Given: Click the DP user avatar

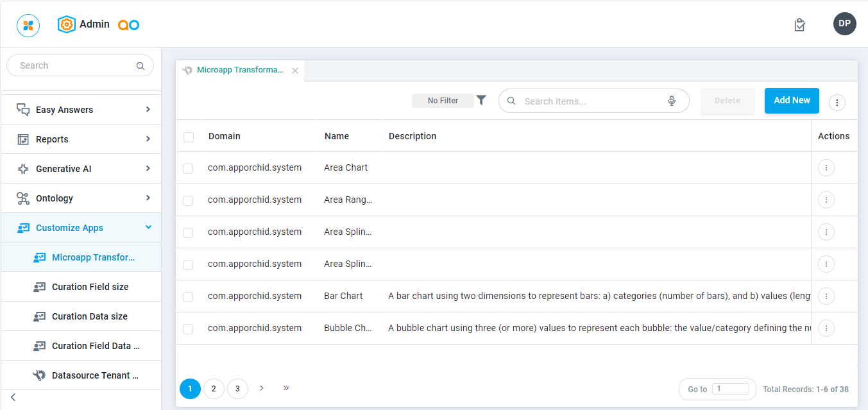Looking at the screenshot, I should pos(844,24).
